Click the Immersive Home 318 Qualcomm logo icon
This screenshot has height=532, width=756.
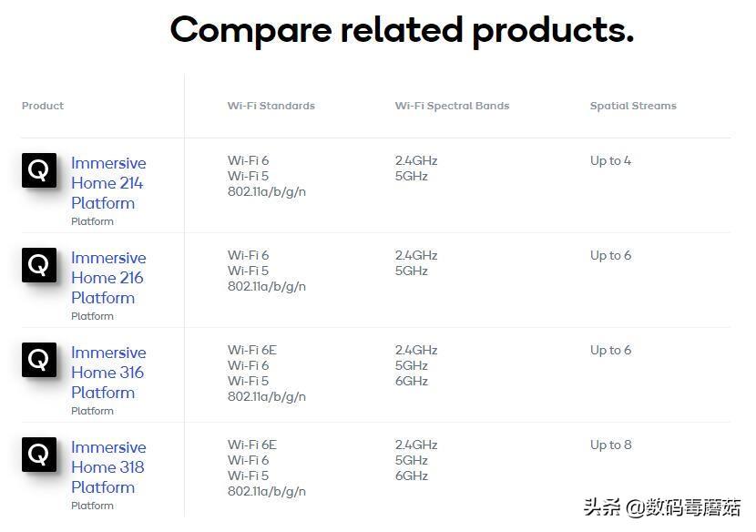click(39, 455)
